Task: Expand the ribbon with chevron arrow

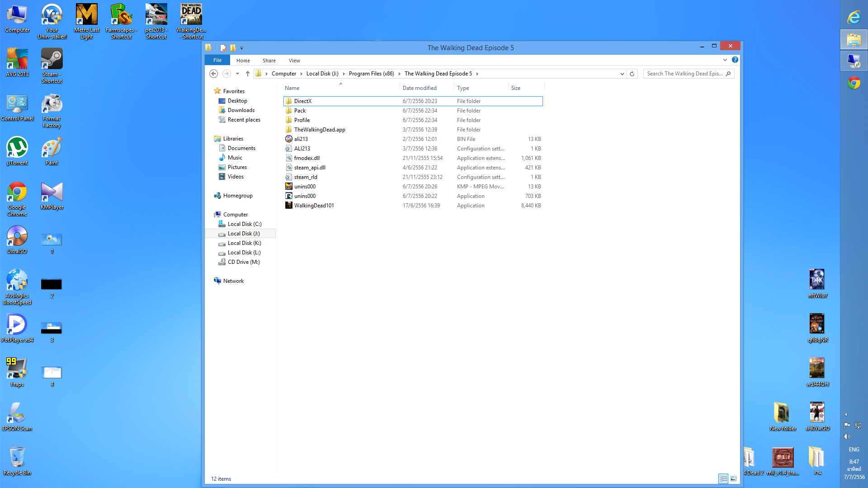Action: (x=725, y=60)
